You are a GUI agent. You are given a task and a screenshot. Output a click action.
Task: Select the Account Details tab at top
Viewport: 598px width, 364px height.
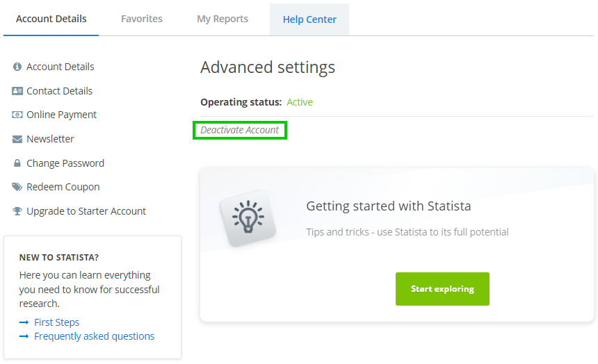click(51, 19)
